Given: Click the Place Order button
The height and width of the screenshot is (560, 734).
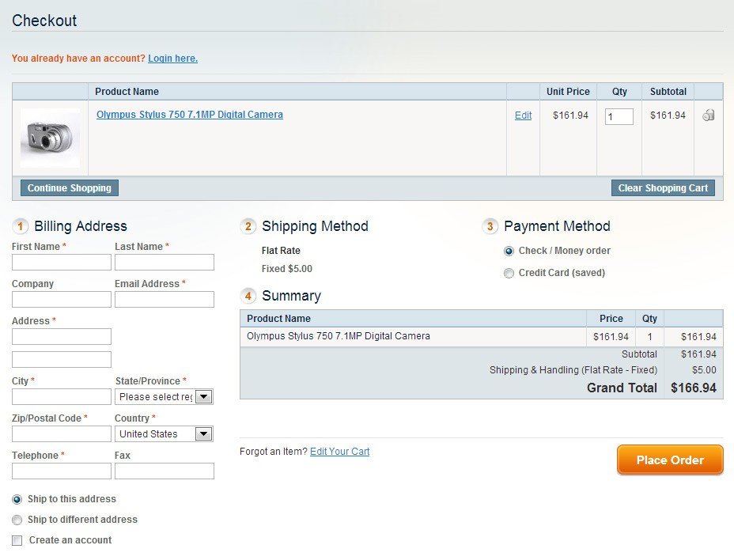Looking at the screenshot, I should pos(670,460).
